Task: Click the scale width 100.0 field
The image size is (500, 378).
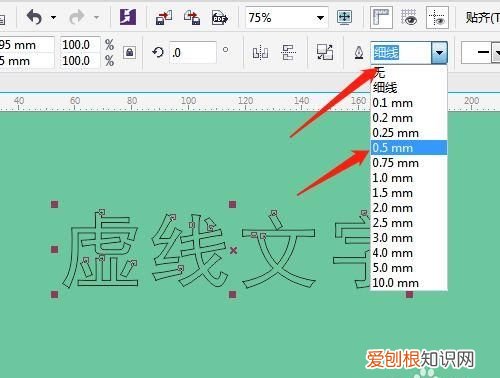Action: click(80, 44)
